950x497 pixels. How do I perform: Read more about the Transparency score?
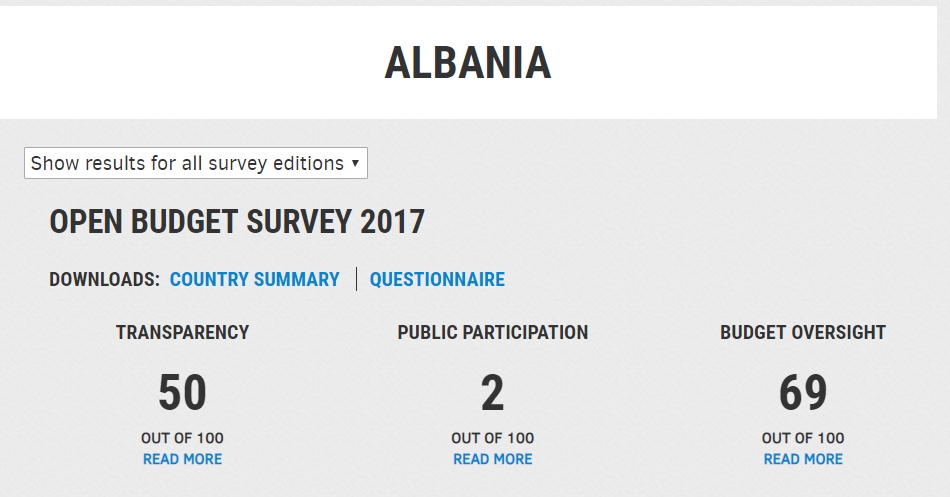click(x=182, y=459)
